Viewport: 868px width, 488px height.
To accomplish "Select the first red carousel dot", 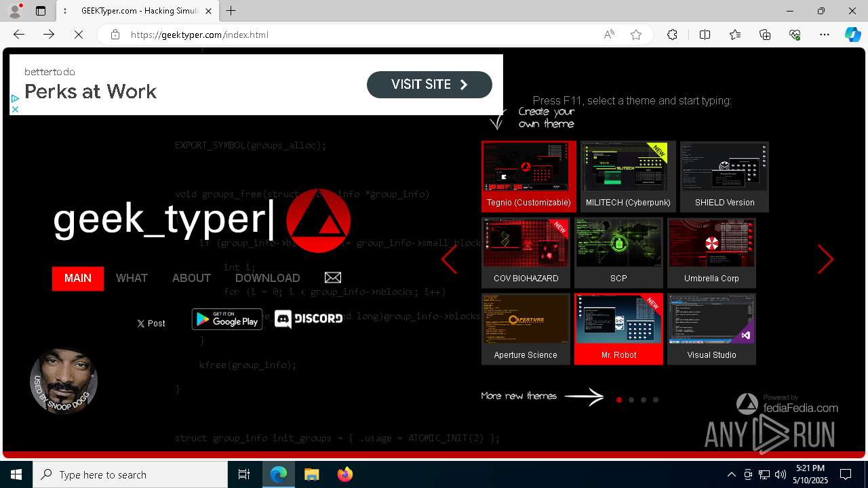I will tap(619, 400).
